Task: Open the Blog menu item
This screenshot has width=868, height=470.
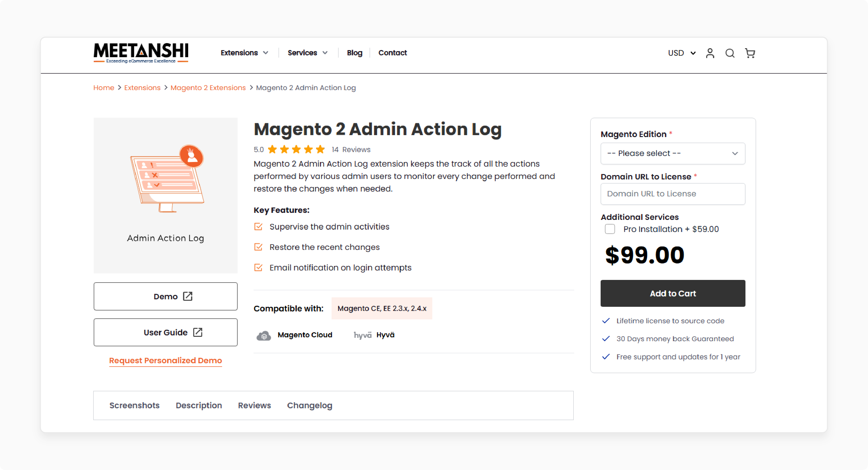Action: tap(355, 53)
